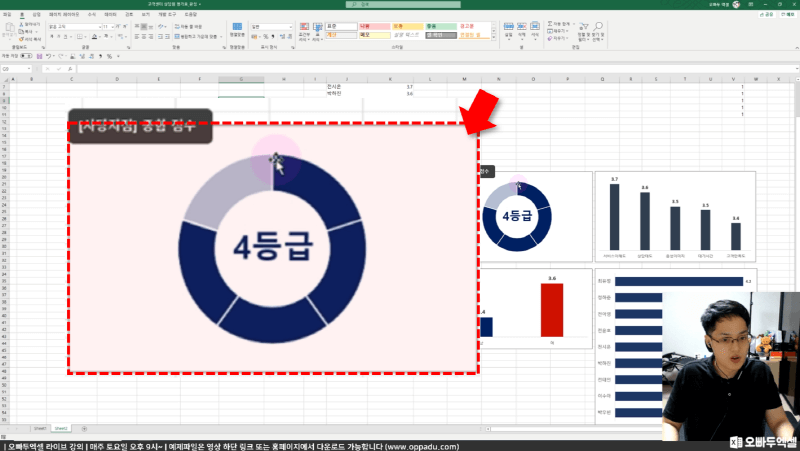Click the Paste icon in clipboard group
This screenshot has width=800, height=451.
pyautogui.click(x=9, y=29)
